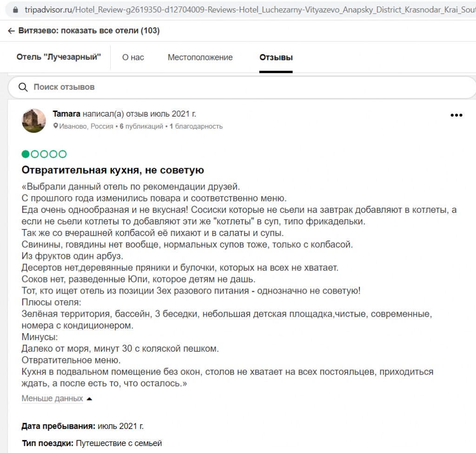The width and height of the screenshot is (476, 453).
Task: Open the three-dots menu on Tamara's review
Action: point(456,116)
